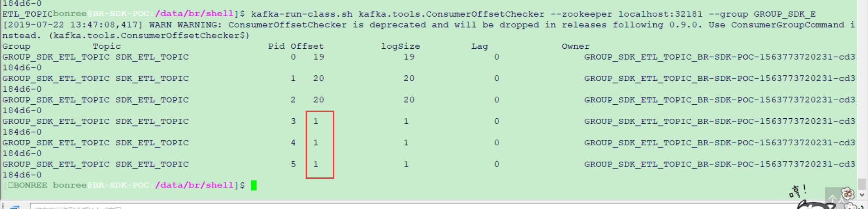Click the /data/br/shell path in last prompt
The image size is (868, 209).
click(194, 185)
